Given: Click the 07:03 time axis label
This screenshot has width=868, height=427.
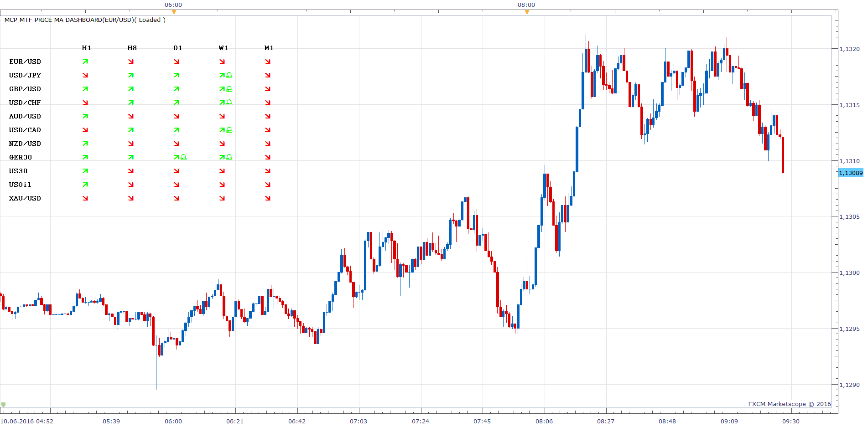Looking at the screenshot, I should click(x=359, y=421).
